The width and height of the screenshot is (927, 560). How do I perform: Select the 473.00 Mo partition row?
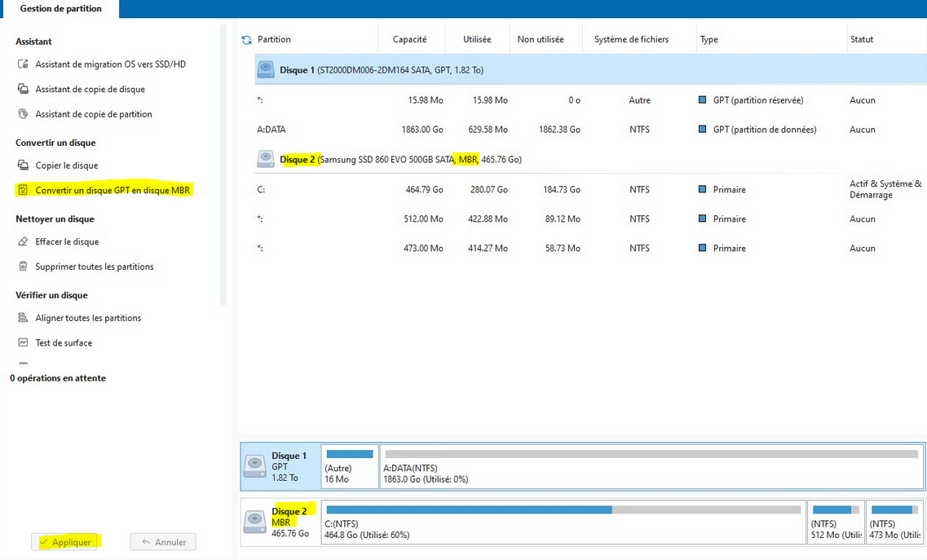click(x=590, y=249)
